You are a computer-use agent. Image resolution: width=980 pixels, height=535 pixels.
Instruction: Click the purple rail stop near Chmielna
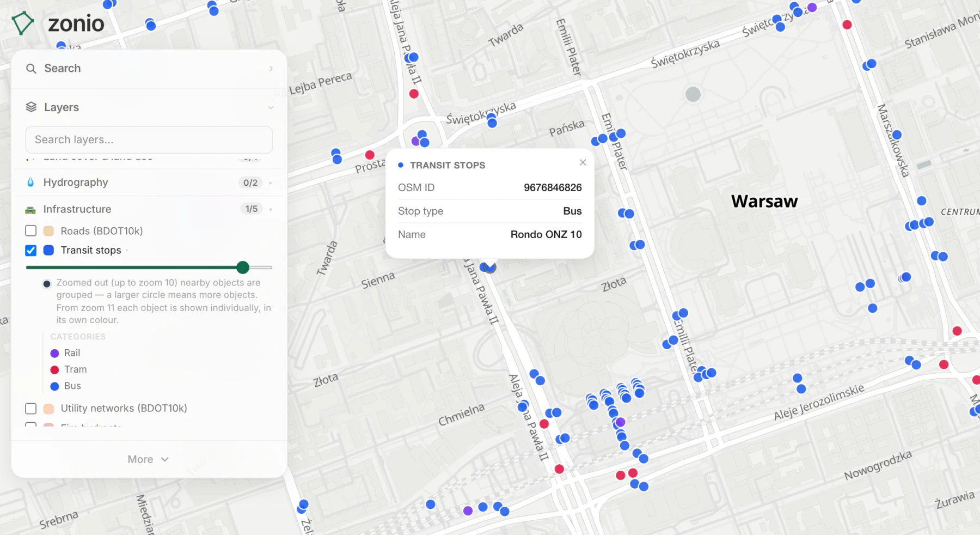pyautogui.click(x=620, y=422)
